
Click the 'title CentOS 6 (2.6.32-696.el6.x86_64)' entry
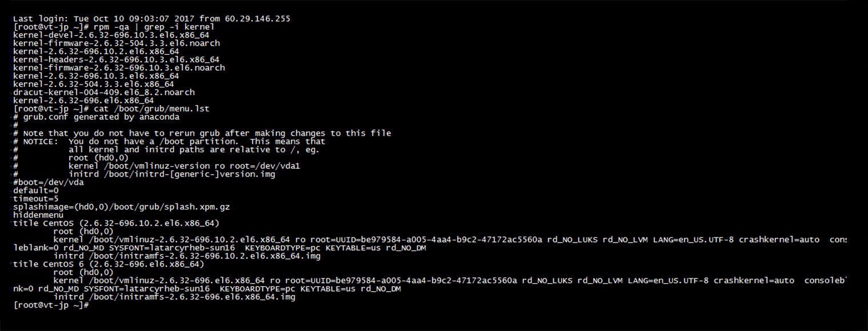(x=109, y=264)
